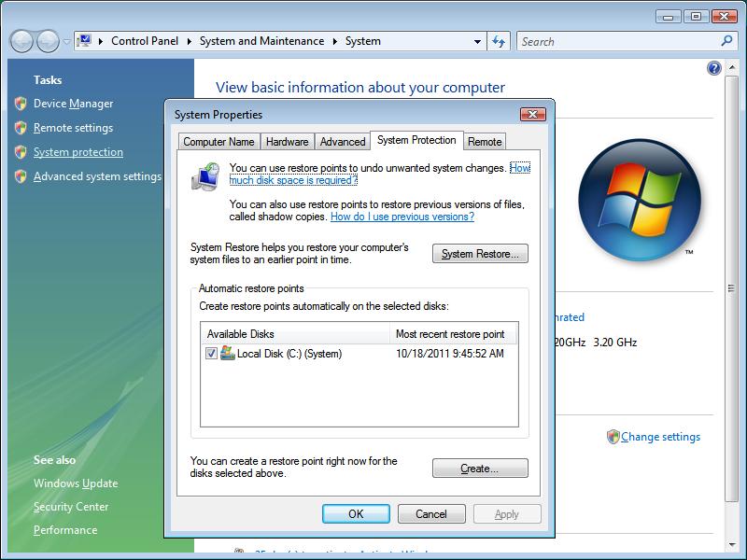Open the Computer Name tab
The width and height of the screenshot is (747, 560).
[x=218, y=142]
